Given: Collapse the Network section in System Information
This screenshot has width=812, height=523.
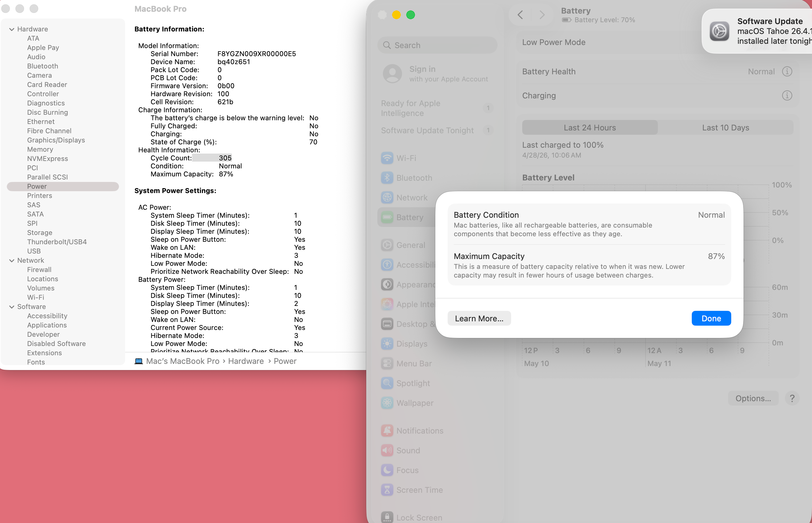Looking at the screenshot, I should coord(12,261).
